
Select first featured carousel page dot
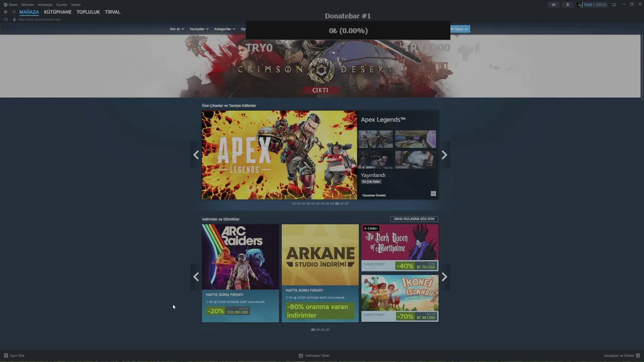click(x=294, y=204)
